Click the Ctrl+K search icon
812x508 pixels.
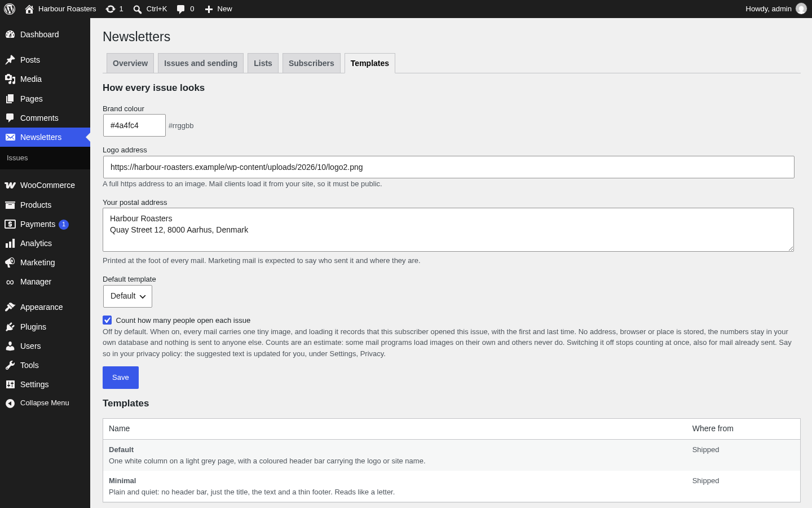(138, 9)
